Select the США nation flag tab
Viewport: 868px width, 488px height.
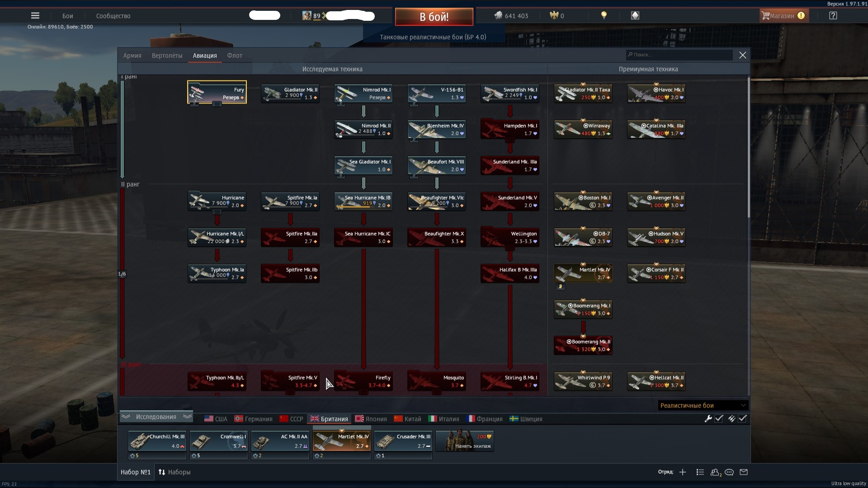pyautogui.click(x=216, y=419)
